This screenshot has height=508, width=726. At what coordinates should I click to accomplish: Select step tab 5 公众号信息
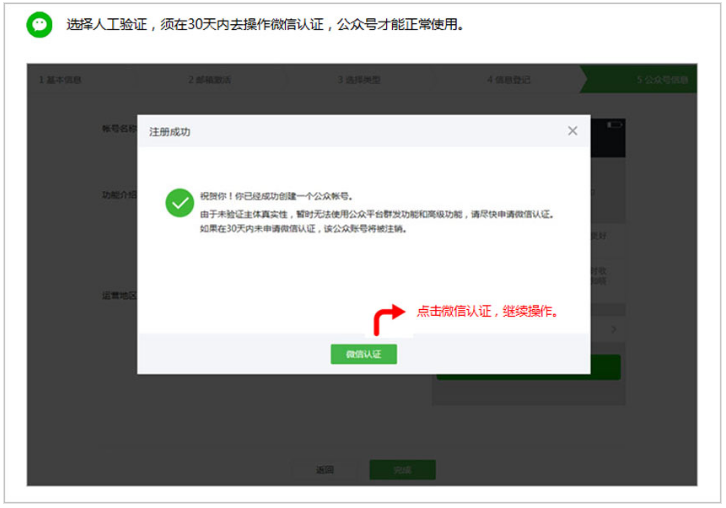pyautogui.click(x=662, y=80)
